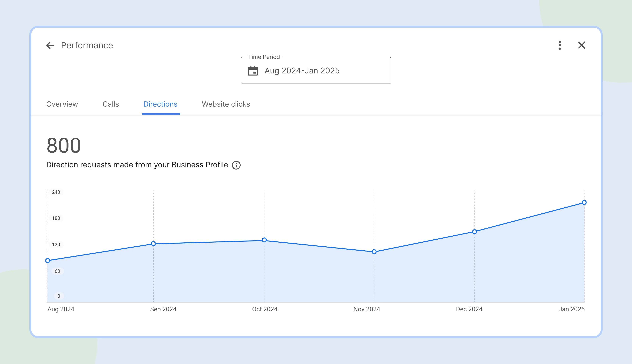632x364 pixels.
Task: Click the Performance title text
Action: (x=87, y=45)
